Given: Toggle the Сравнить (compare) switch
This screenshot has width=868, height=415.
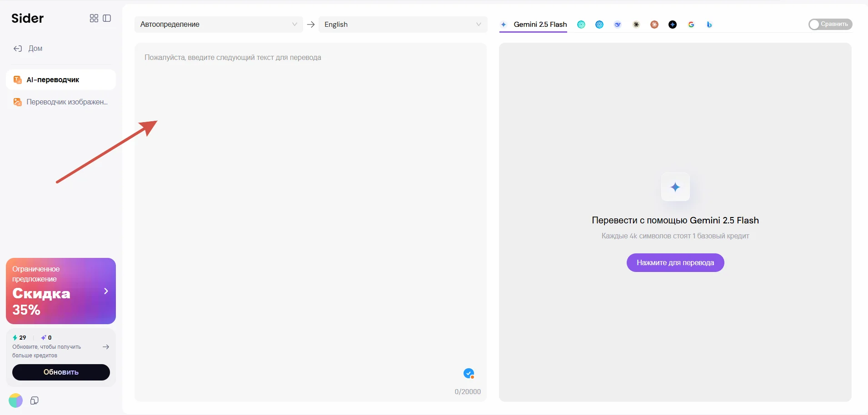Looking at the screenshot, I should pyautogui.click(x=830, y=24).
